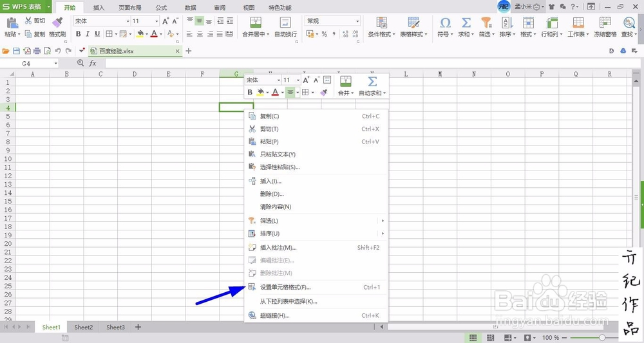Screen dimensions: 644x343
Task: Switch to the Sheet2 tab
Action: (x=83, y=327)
